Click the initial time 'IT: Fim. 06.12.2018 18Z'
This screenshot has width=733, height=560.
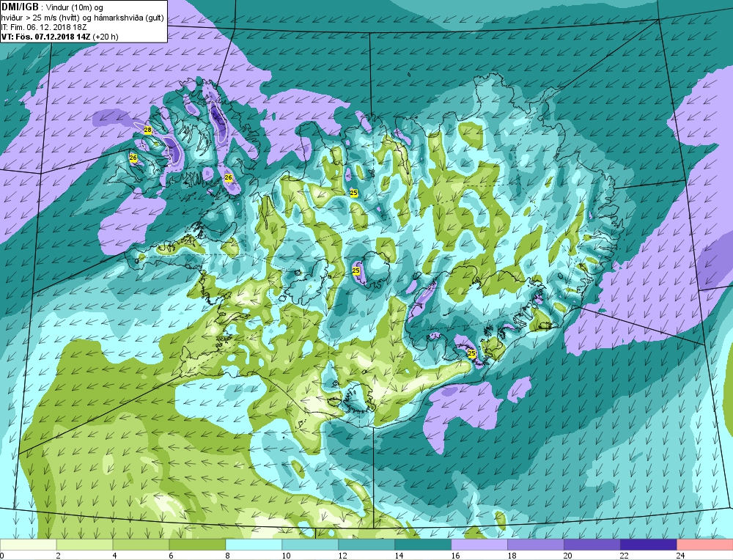tap(44, 27)
